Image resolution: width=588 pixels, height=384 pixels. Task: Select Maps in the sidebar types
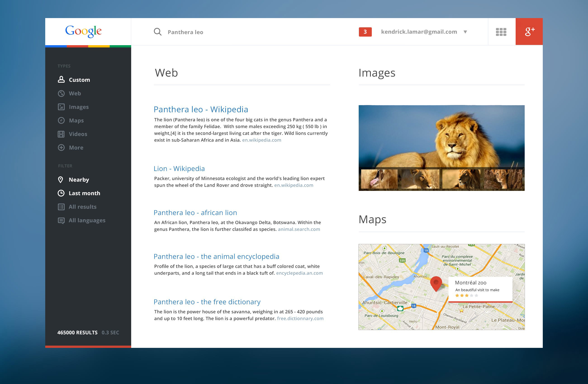tap(71, 120)
